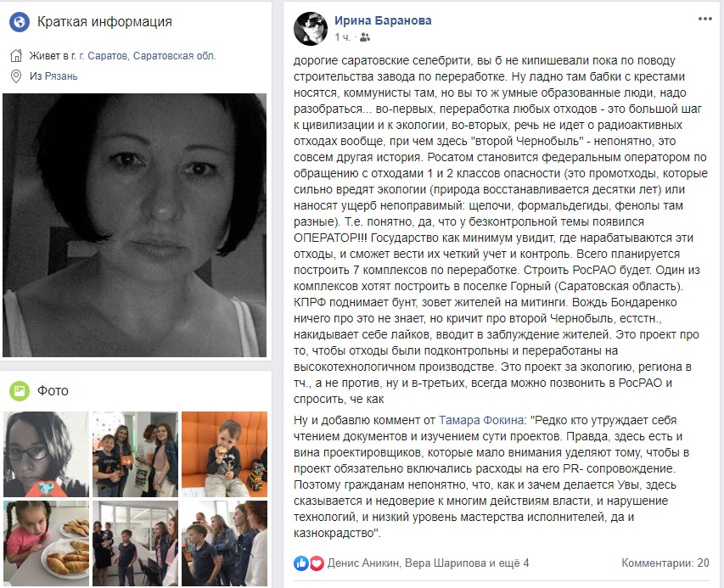Show reactions from Денис Аникин, Вера Шарипова
The width and height of the screenshot is (724, 588).
coord(428,563)
